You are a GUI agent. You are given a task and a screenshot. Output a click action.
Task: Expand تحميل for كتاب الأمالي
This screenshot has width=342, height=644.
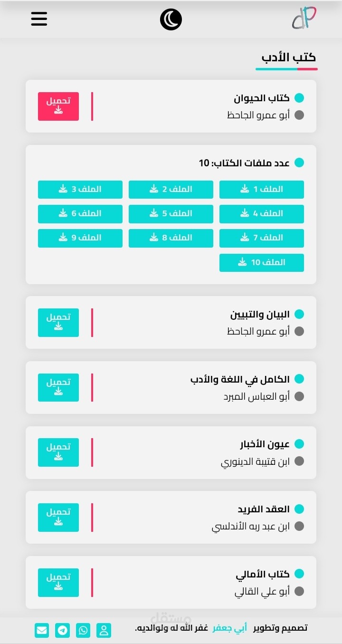click(x=58, y=583)
